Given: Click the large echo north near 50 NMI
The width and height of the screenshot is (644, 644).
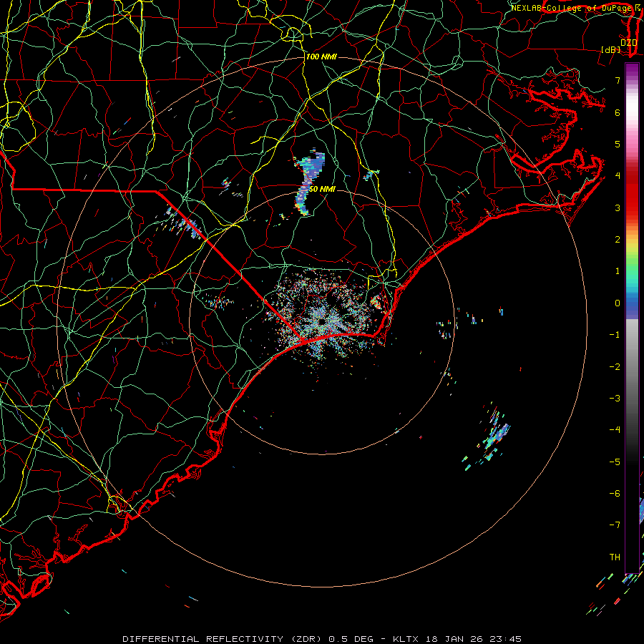Looking at the screenshot, I should click(310, 181).
